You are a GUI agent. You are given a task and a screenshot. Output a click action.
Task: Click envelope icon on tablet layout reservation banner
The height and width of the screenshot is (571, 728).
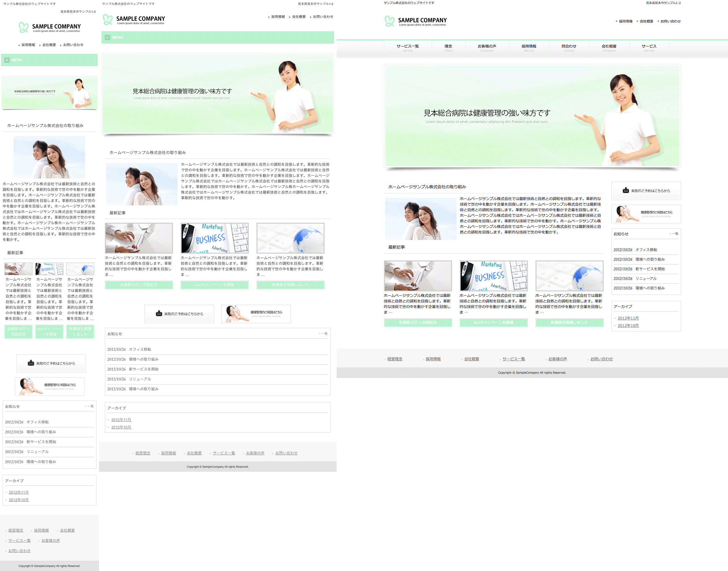(159, 314)
